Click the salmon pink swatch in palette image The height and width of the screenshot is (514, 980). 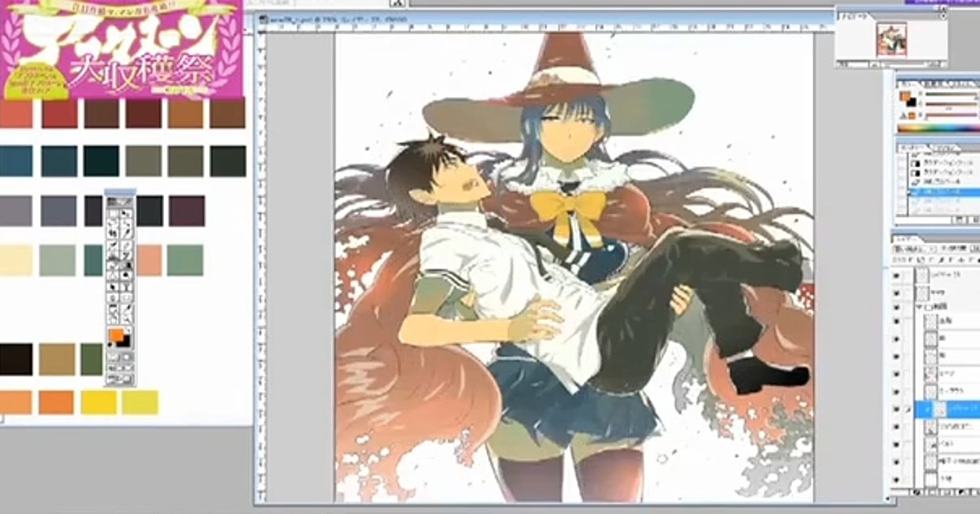[149, 260]
